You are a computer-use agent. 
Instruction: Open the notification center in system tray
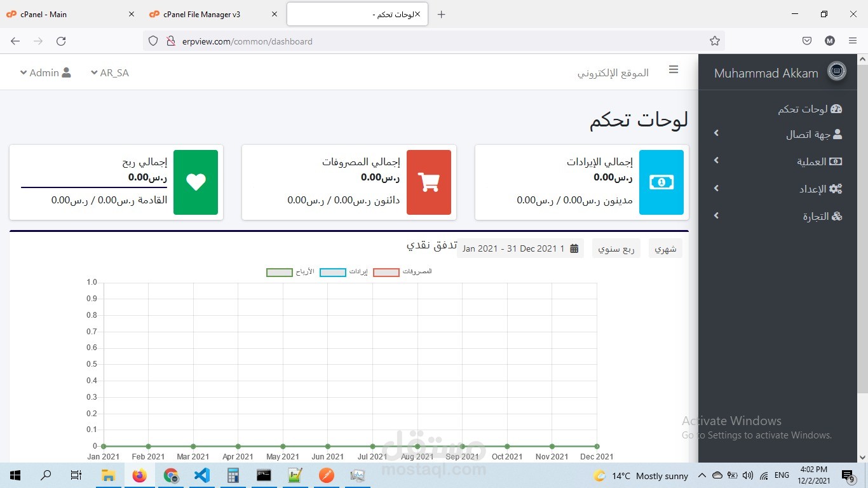pyautogui.click(x=848, y=475)
